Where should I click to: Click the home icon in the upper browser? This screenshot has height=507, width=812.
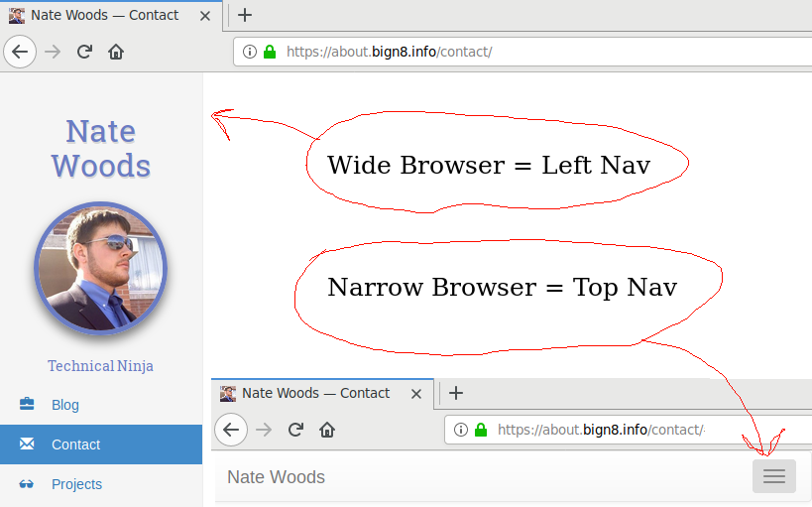(x=116, y=52)
